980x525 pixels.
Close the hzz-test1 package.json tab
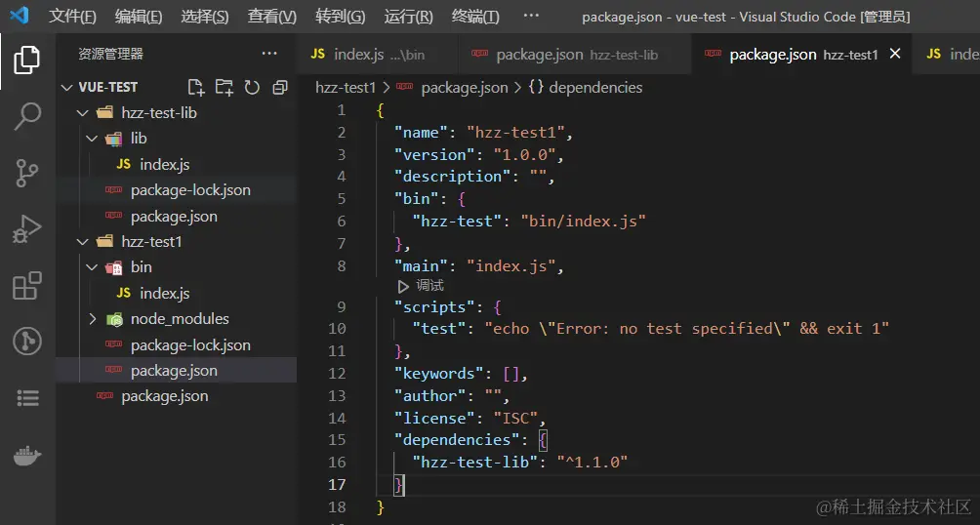click(895, 54)
